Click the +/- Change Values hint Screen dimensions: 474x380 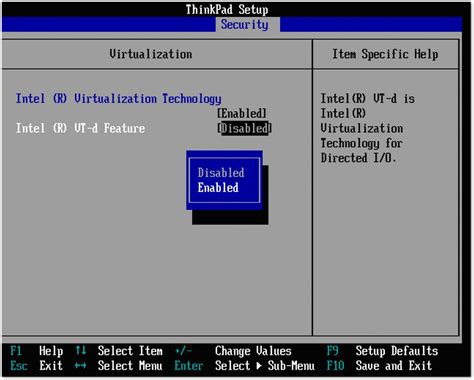233,351
